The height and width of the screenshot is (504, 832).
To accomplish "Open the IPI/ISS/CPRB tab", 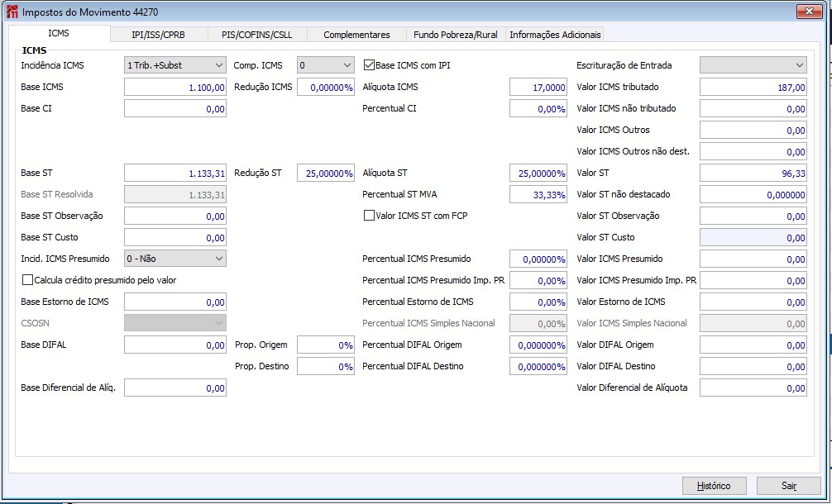I will tap(159, 35).
